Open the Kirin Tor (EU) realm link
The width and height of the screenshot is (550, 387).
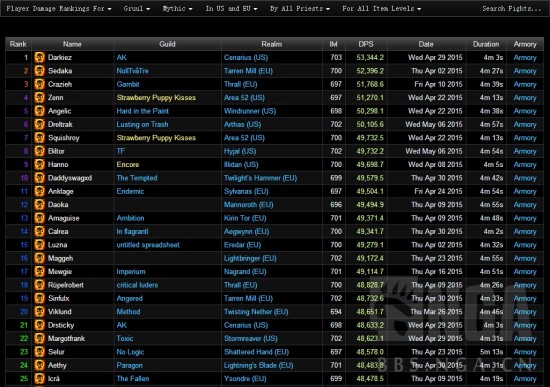click(245, 218)
